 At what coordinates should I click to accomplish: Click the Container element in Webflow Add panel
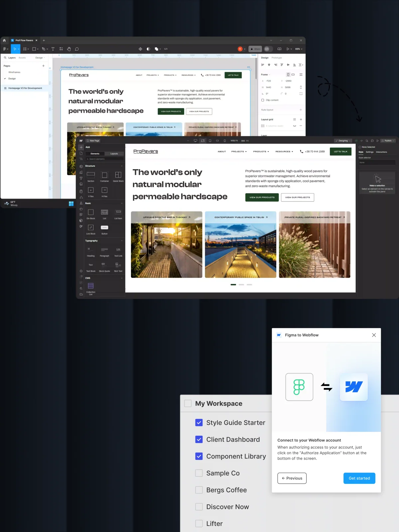(104, 177)
